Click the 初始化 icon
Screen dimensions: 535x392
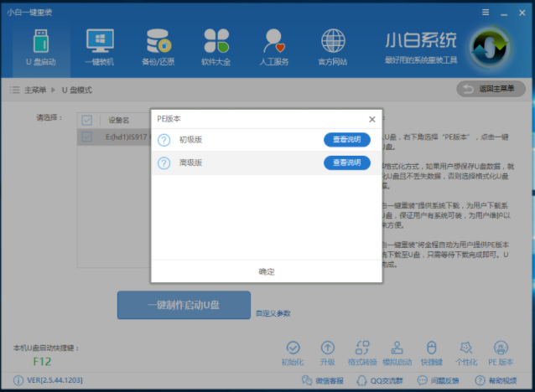point(293,353)
